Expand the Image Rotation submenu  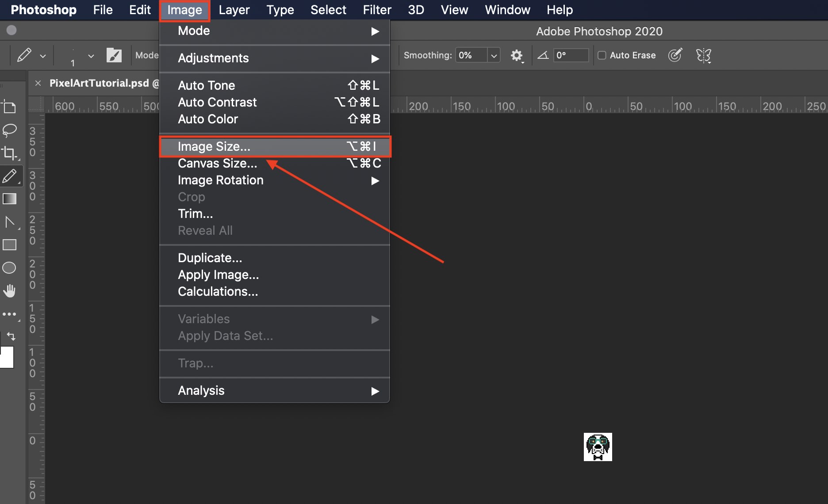pos(274,180)
